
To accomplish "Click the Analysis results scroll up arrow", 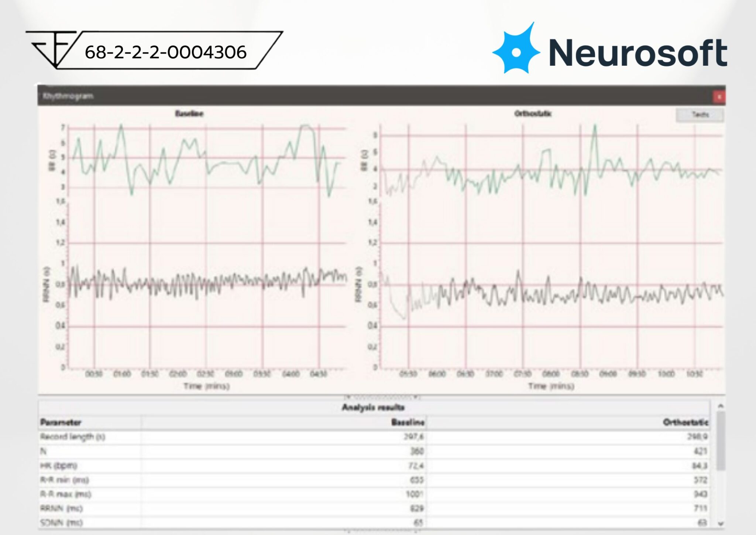I will click(x=721, y=406).
